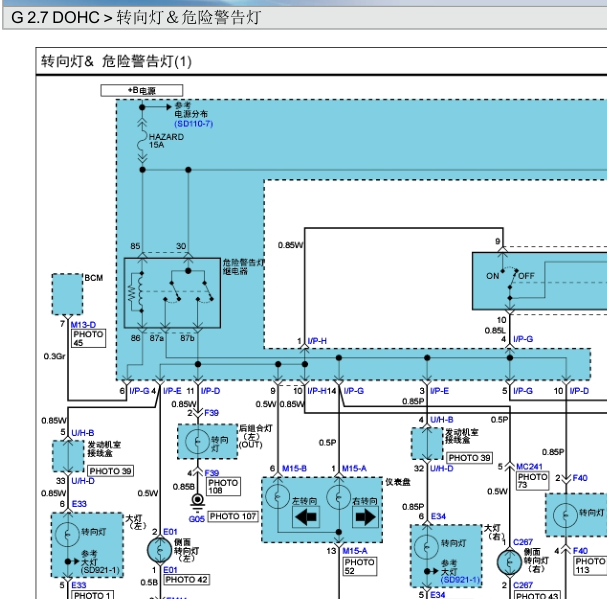Click the '仪表盘' instrument cluster label
Screen dimensions: 607x599
[398, 482]
